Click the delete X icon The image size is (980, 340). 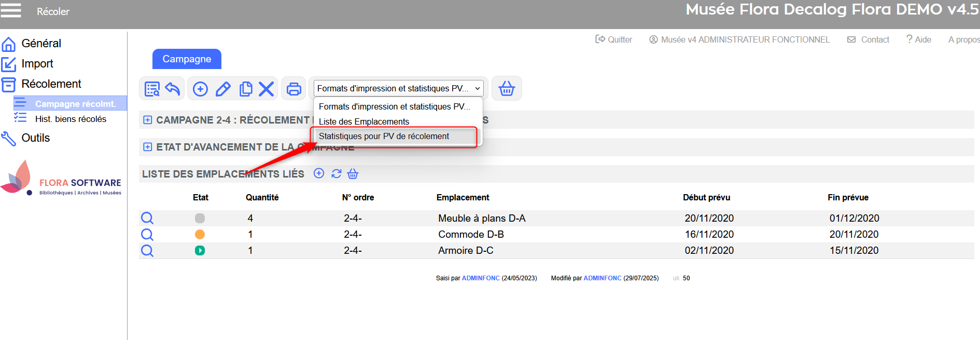[266, 89]
